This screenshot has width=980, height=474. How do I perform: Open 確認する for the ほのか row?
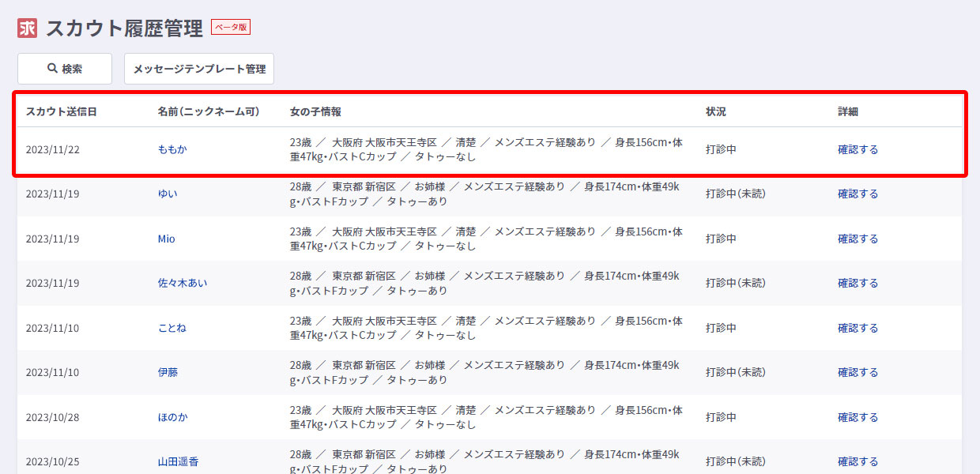[857, 417]
